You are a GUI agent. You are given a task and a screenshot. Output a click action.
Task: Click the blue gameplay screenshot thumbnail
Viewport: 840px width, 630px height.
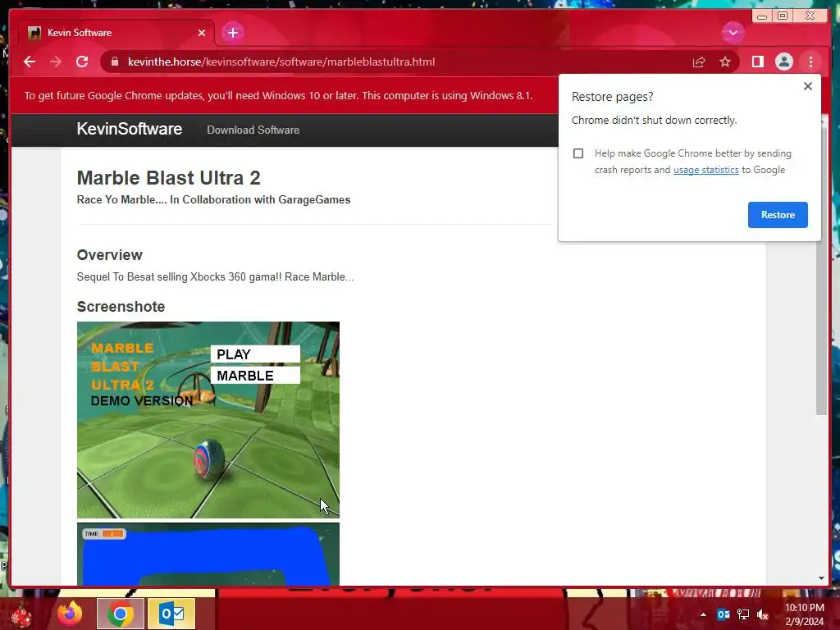tap(208, 554)
